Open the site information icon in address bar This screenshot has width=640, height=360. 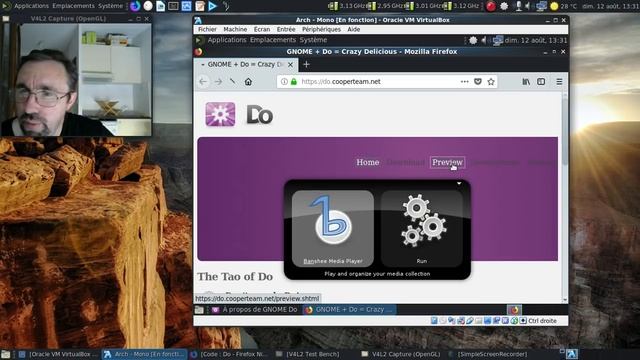284,82
